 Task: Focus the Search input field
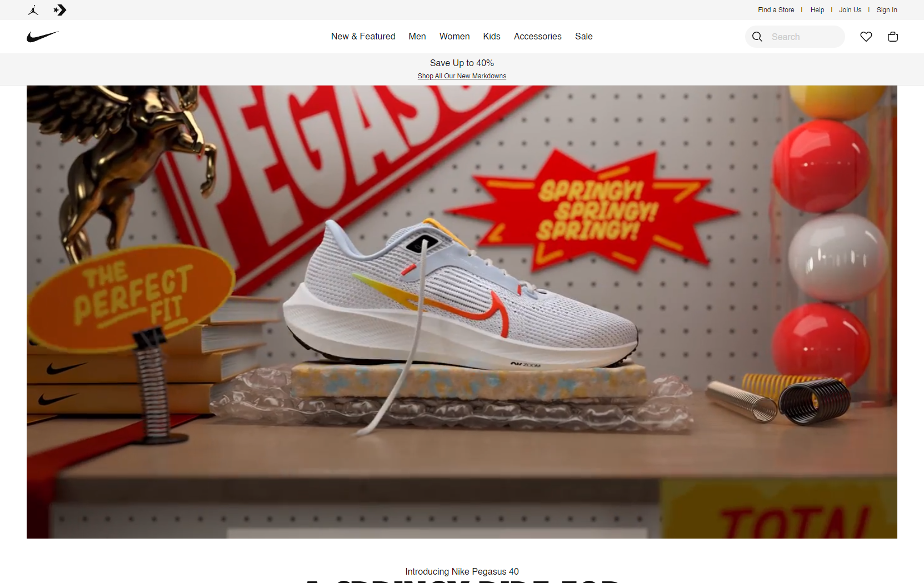coord(805,37)
